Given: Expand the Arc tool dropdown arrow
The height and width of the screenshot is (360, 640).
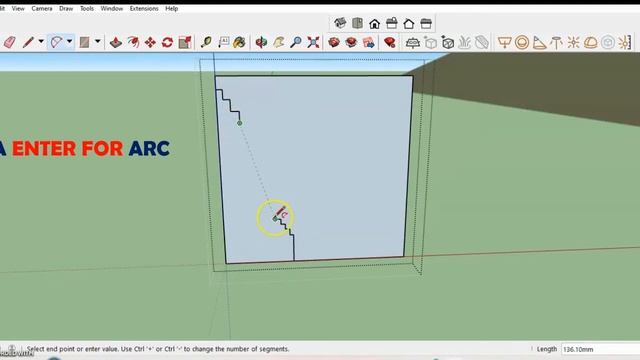Looking at the screenshot, I should click(69, 42).
